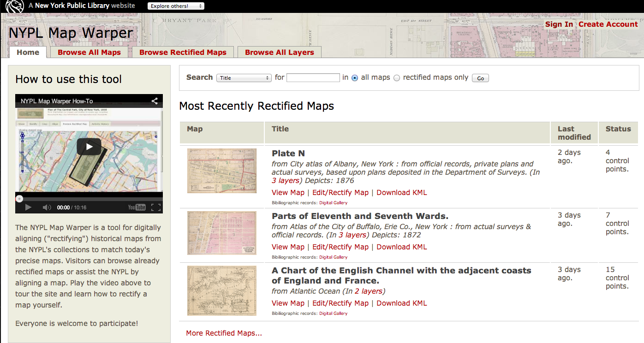Click the small play button in the video controls
Screen dimensions: 644x343
pyautogui.click(x=28, y=207)
